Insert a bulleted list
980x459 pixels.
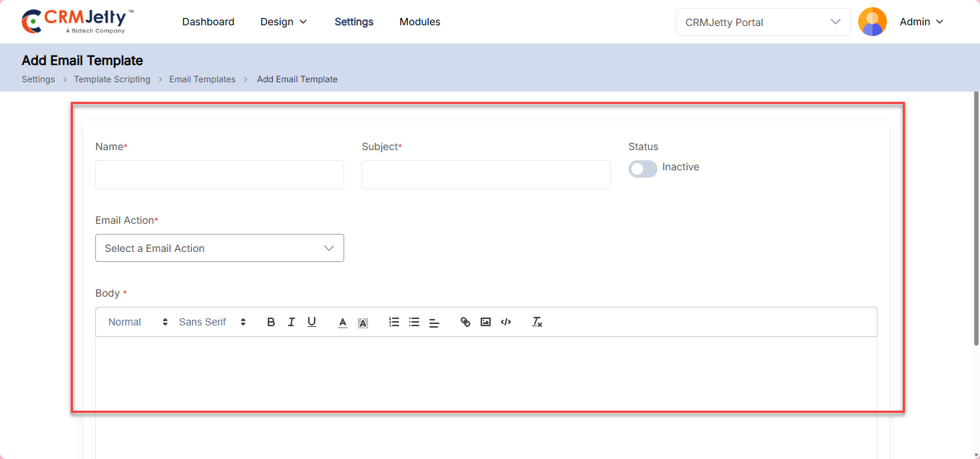[x=414, y=322]
